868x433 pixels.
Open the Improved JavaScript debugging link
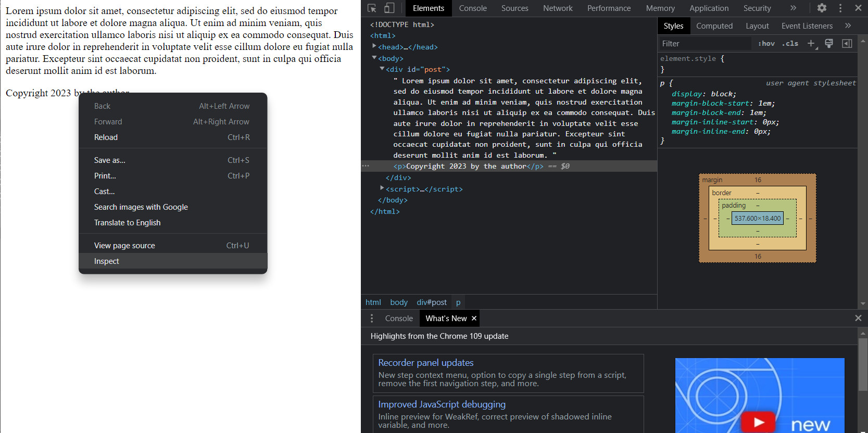tap(442, 404)
